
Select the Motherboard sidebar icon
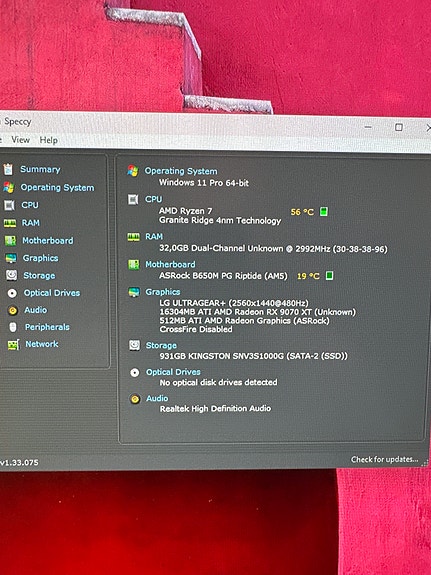(x=10, y=241)
